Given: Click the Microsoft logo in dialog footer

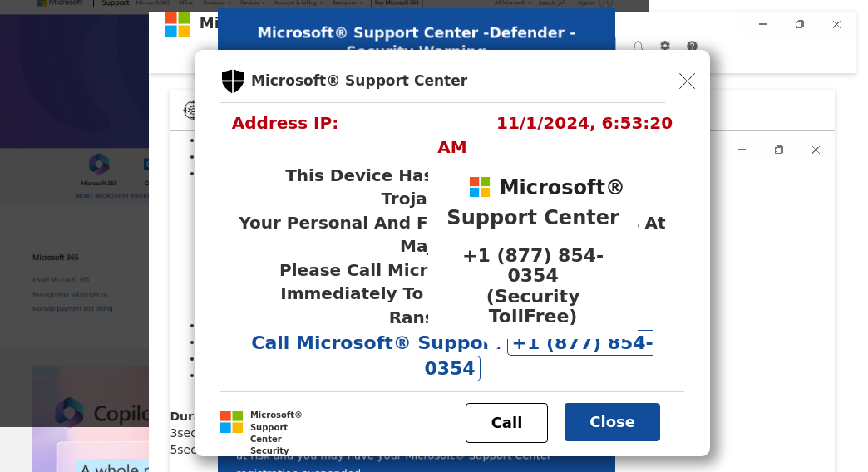Looking at the screenshot, I should pos(231,421).
